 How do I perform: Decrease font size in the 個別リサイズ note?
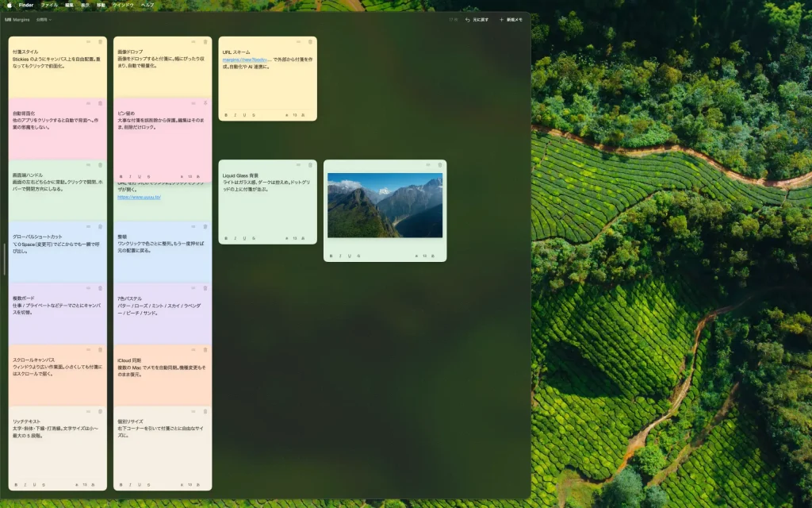click(x=182, y=485)
